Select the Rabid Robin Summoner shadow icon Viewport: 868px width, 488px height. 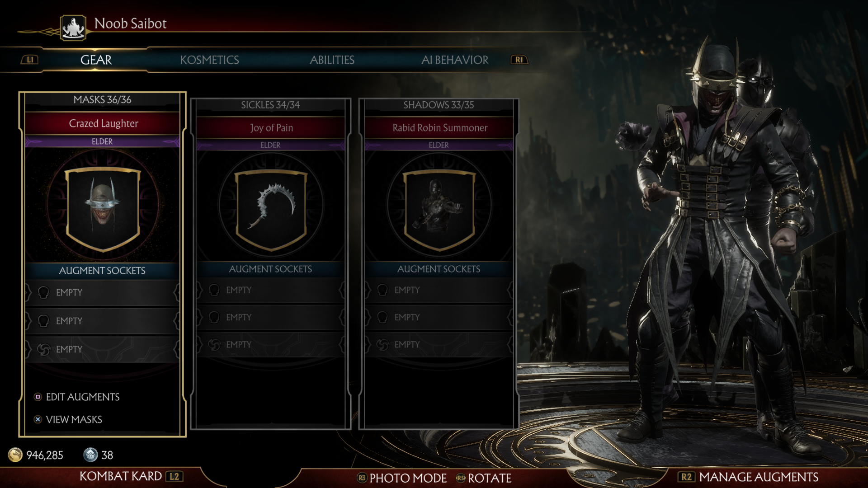click(x=439, y=209)
